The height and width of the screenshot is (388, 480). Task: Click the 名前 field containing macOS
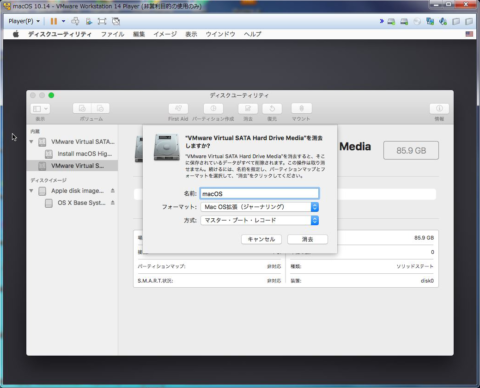coord(259,194)
